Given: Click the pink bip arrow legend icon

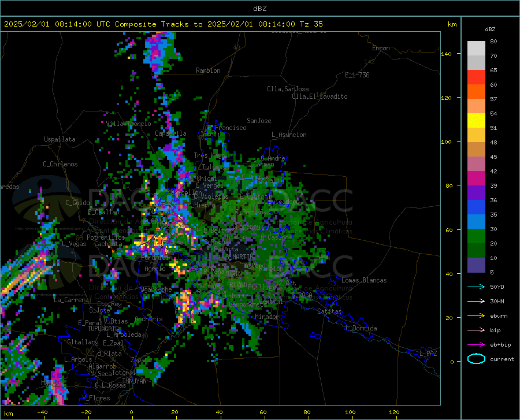Looking at the screenshot, I should tap(476, 330).
